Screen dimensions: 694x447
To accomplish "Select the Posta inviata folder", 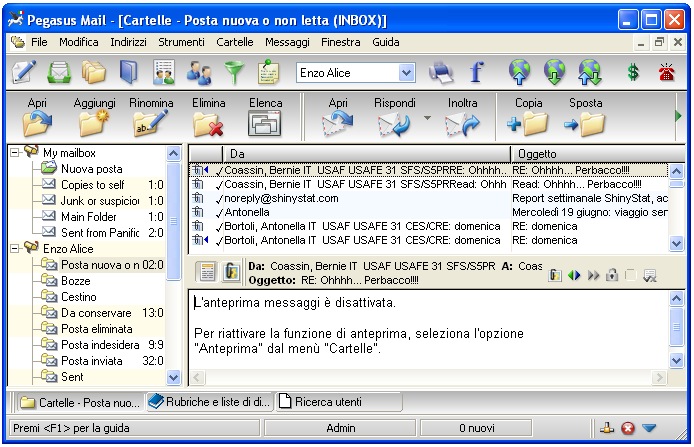I will click(92, 361).
